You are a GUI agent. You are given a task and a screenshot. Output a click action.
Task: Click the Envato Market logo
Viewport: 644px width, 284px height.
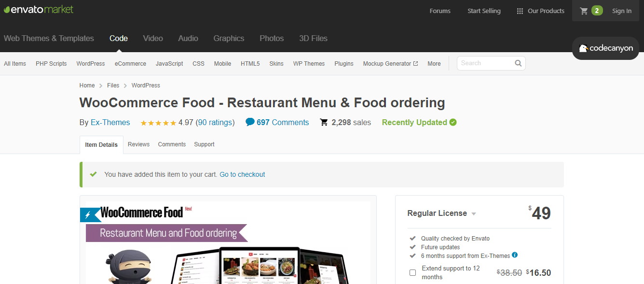point(39,9)
